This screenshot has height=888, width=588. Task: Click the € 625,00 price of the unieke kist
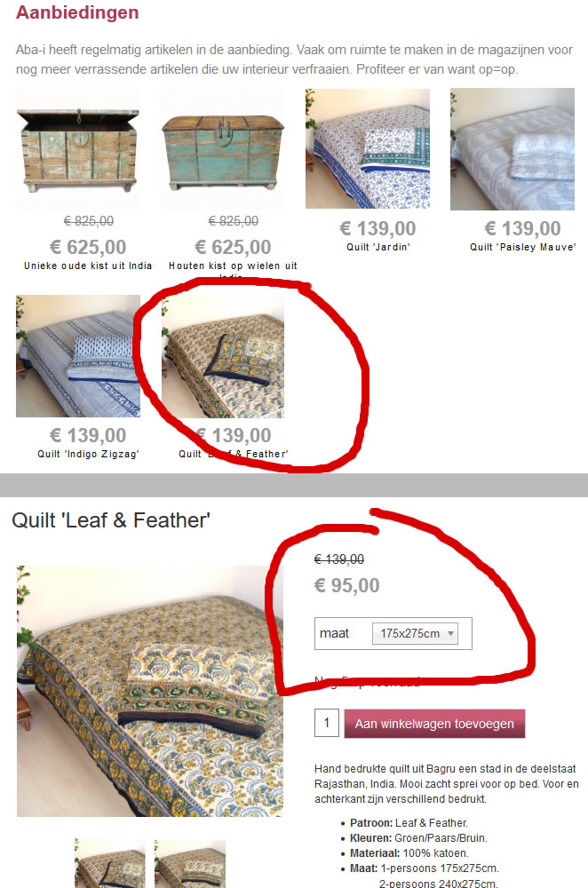(88, 247)
